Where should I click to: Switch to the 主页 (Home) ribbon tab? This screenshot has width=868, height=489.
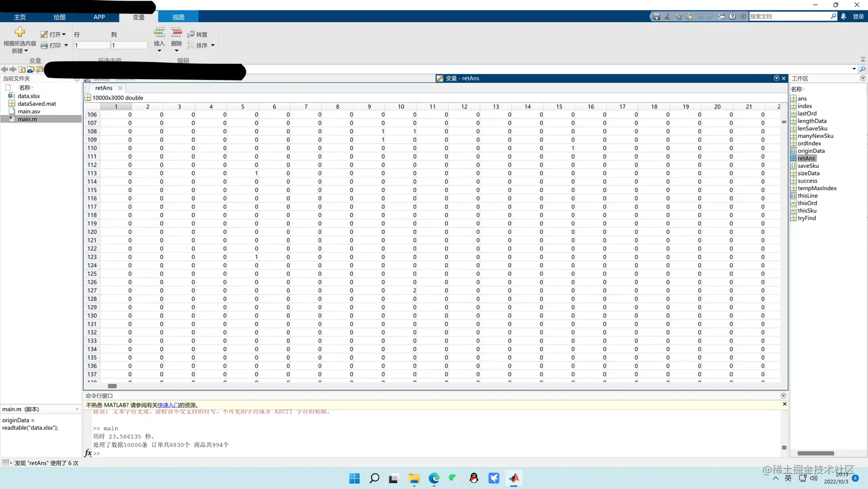[20, 17]
